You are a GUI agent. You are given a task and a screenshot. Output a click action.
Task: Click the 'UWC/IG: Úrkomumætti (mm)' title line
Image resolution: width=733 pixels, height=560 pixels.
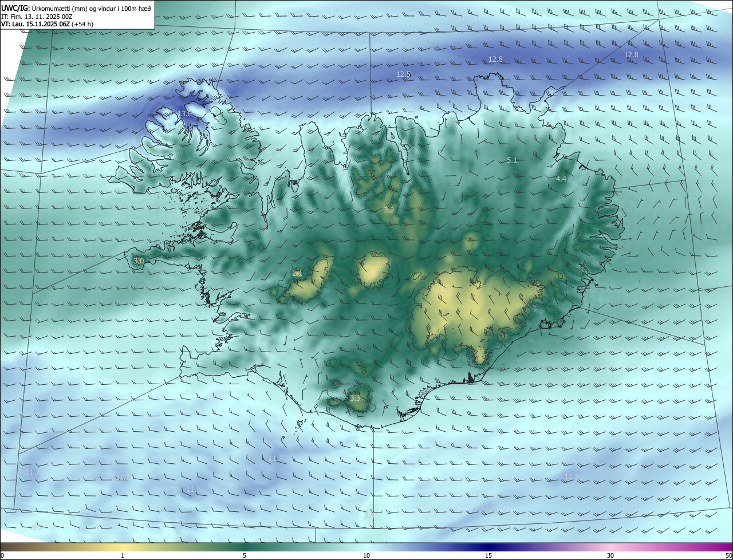(76, 8)
